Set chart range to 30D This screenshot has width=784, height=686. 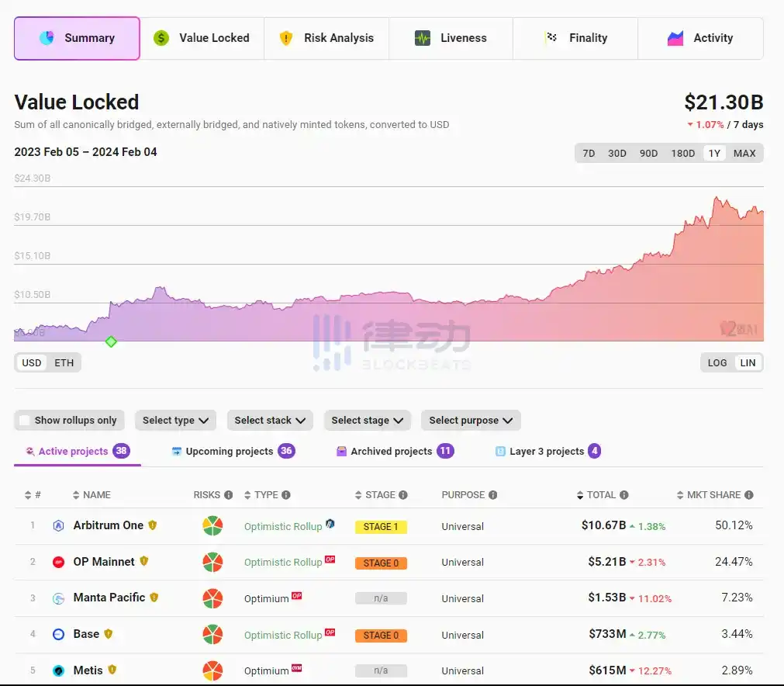pos(616,153)
